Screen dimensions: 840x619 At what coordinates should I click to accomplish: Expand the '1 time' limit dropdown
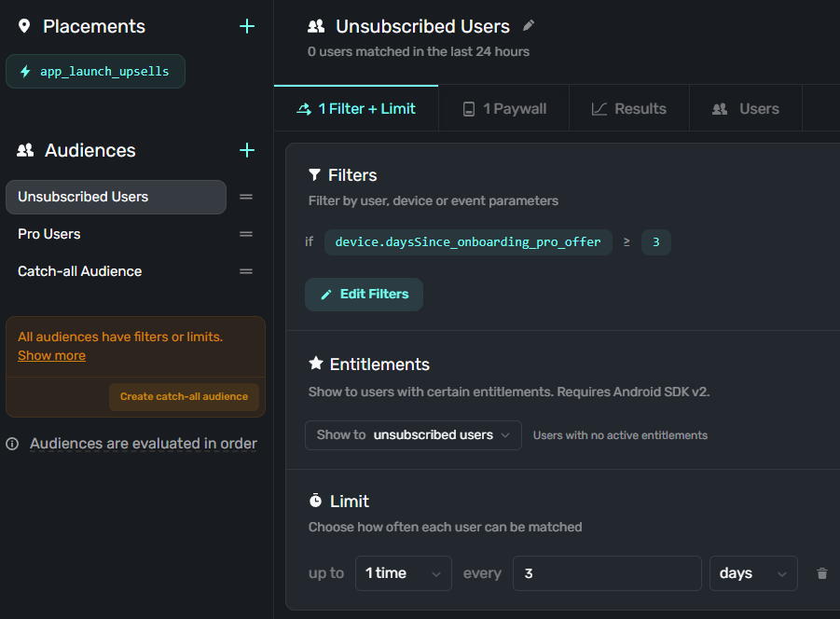point(403,573)
